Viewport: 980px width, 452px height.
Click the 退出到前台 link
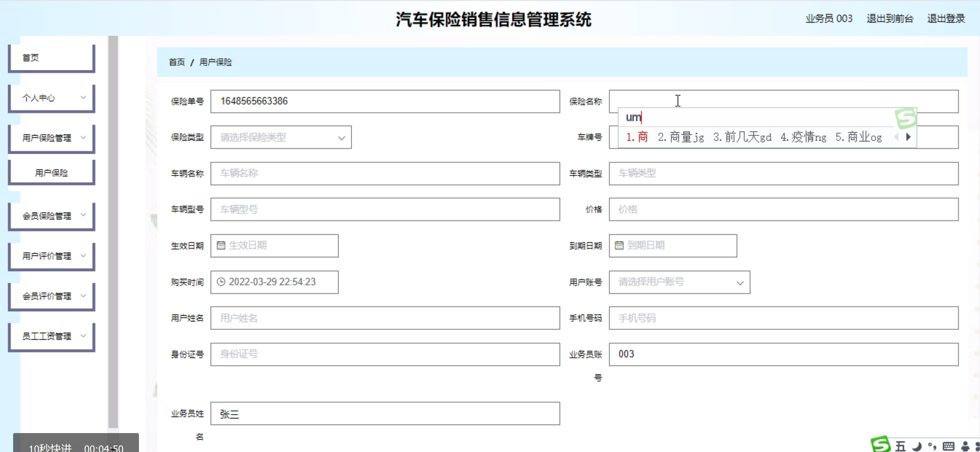tap(890, 19)
